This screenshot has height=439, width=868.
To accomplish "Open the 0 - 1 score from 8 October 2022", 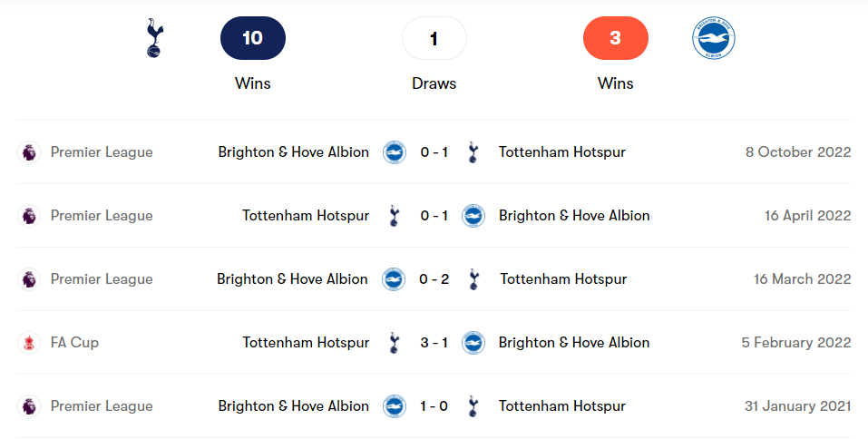I will (x=434, y=152).
